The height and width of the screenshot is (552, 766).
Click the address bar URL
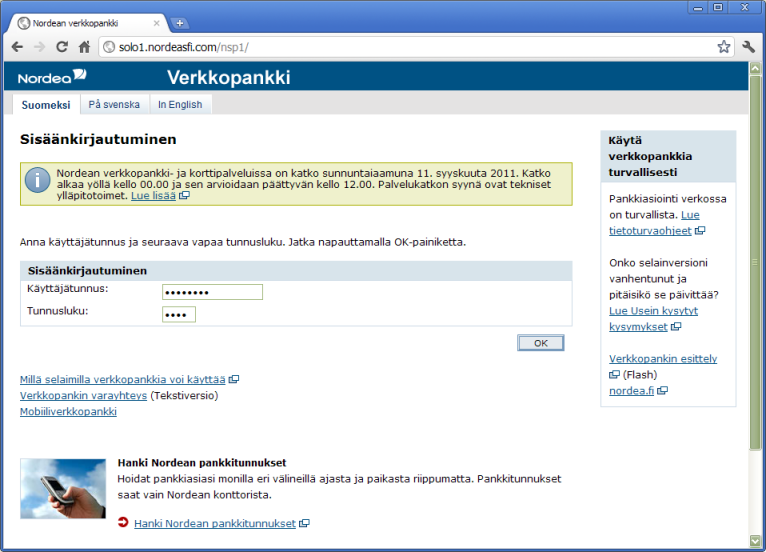[x=184, y=47]
